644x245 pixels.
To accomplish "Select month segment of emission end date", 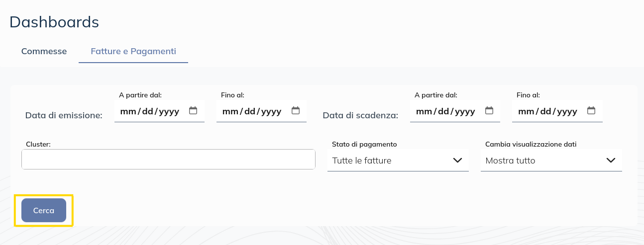I will (230, 111).
